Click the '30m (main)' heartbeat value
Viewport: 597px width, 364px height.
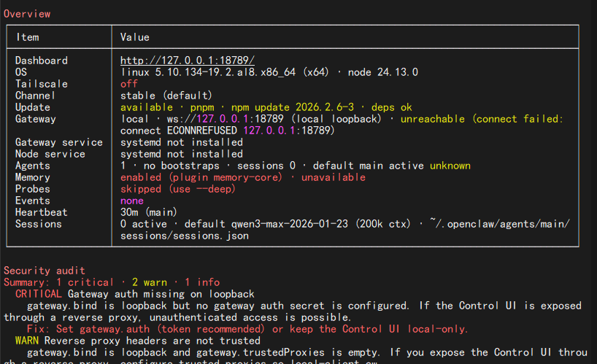point(149,212)
